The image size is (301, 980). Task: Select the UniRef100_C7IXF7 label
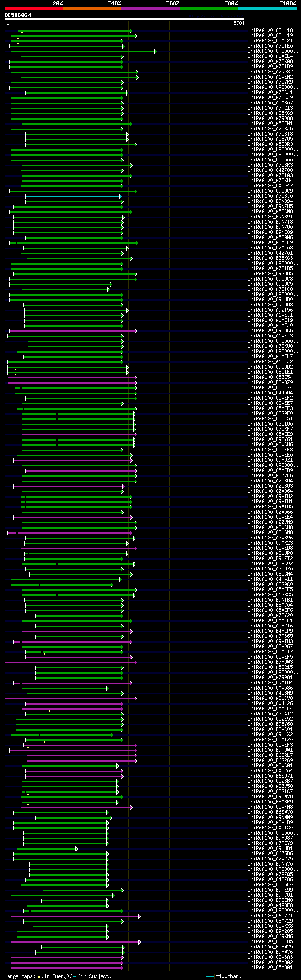(x=270, y=429)
